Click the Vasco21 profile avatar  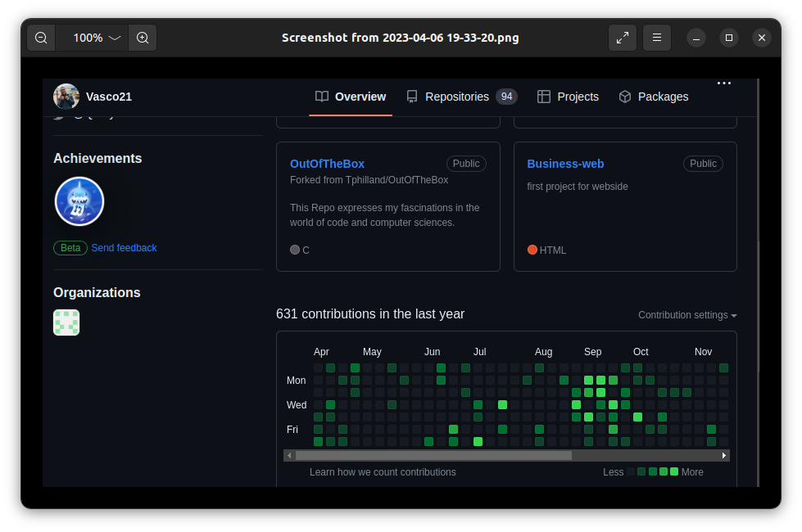coord(66,97)
